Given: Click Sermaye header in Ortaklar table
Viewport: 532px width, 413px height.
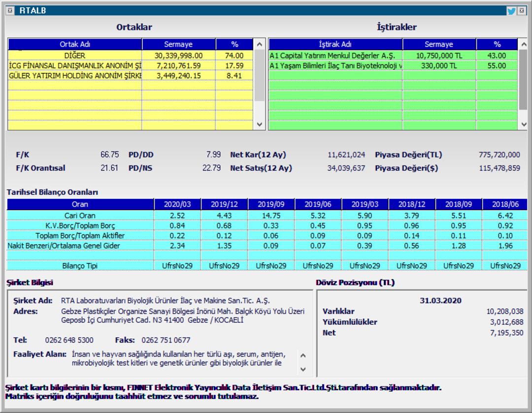Looking at the screenshot, I should [x=178, y=44].
